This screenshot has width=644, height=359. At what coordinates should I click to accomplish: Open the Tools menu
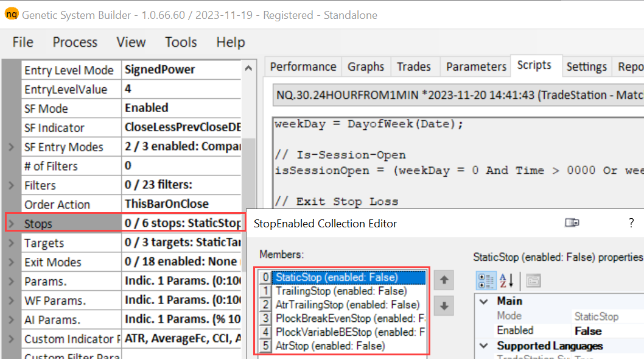pyautogui.click(x=181, y=42)
